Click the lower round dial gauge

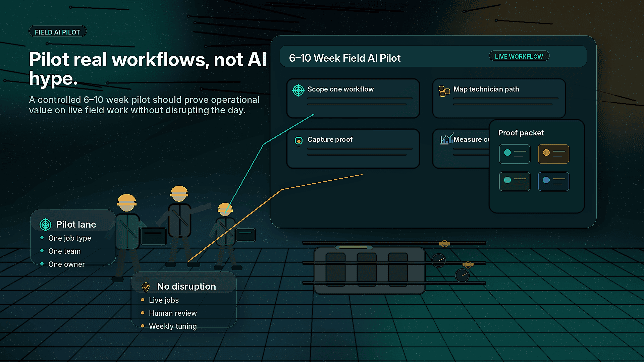[x=462, y=276]
